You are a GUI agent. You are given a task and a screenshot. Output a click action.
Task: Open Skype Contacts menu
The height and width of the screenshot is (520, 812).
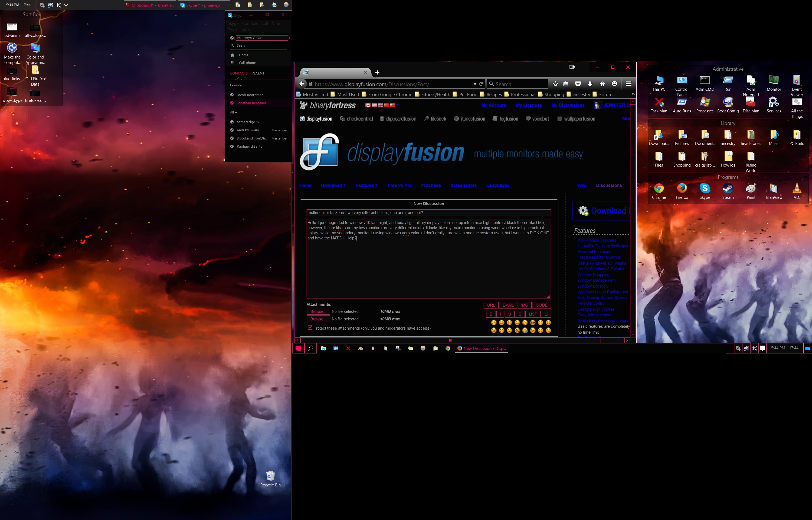coord(250,24)
